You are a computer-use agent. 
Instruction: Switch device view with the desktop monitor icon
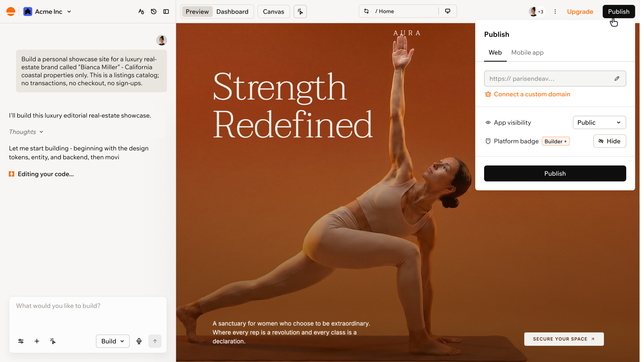click(447, 11)
